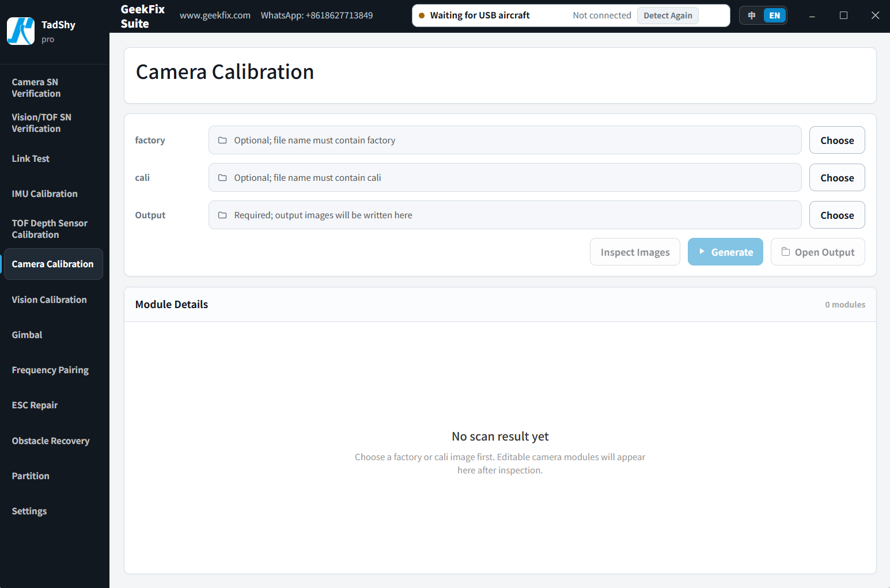Choose the Output folder
Screen dimensions: 890x588
click(837, 215)
